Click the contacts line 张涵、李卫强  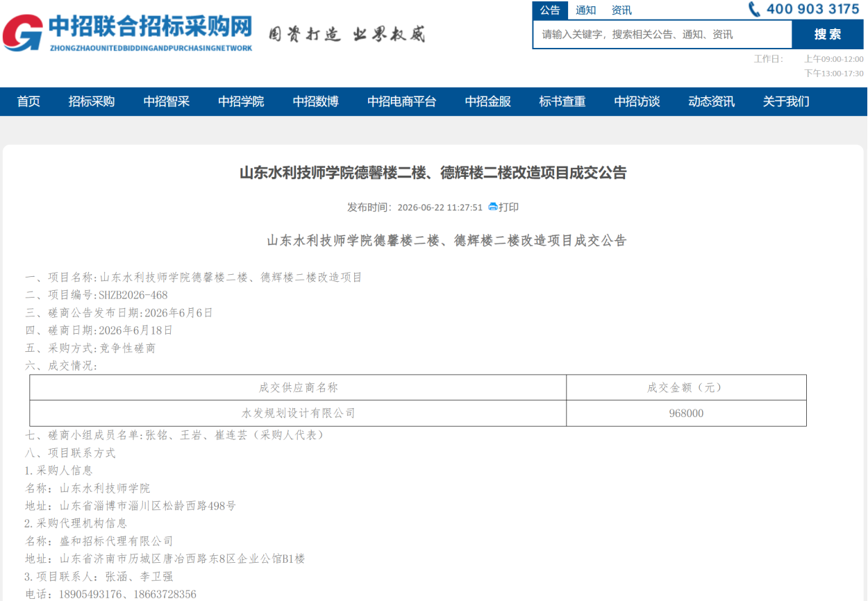(x=99, y=577)
